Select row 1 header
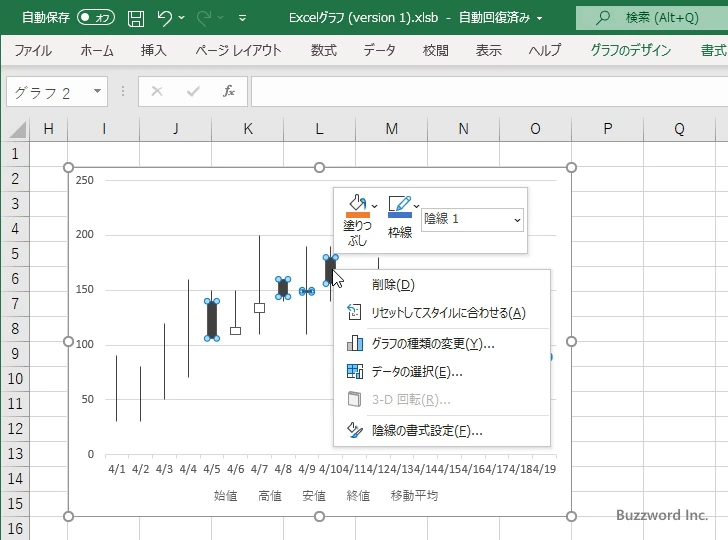Viewport: 728px width, 540px height. [x=15, y=154]
